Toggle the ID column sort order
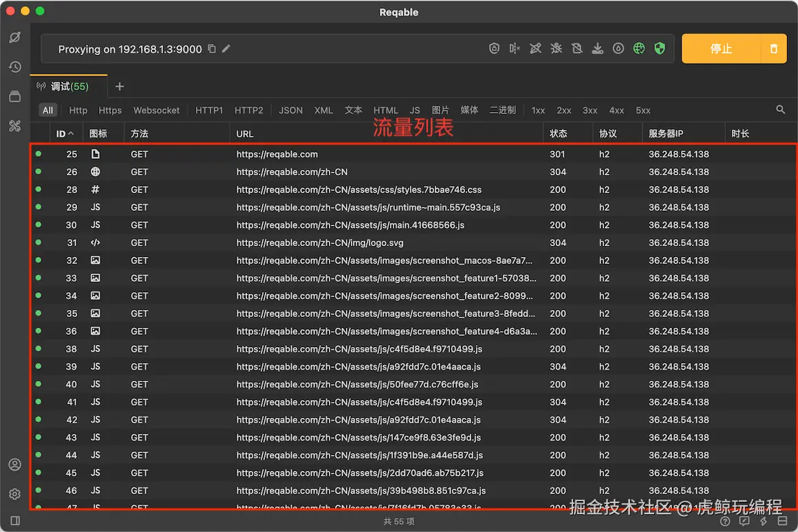This screenshot has width=798, height=532. 65,133
